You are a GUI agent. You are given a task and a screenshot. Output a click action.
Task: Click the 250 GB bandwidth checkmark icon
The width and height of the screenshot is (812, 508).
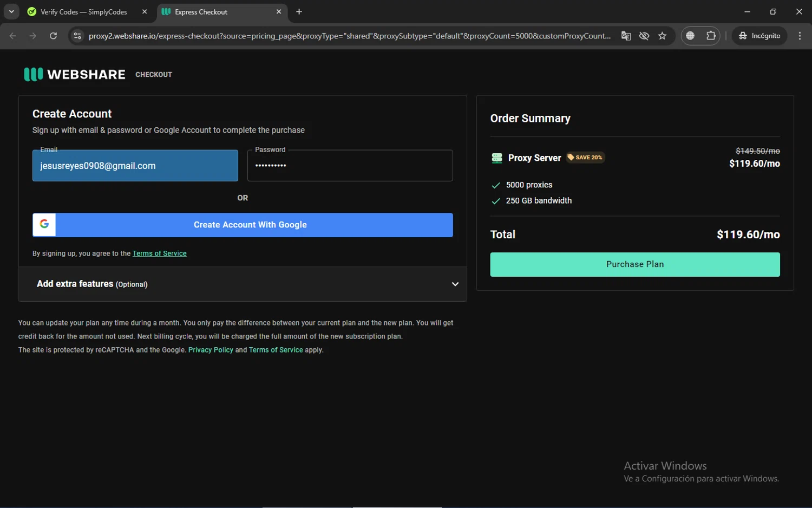click(x=495, y=201)
